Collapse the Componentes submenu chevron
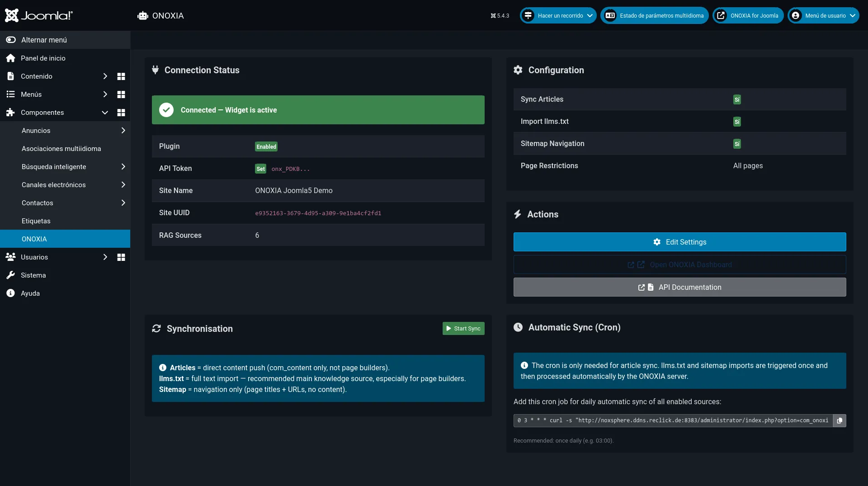This screenshot has height=486, width=868. pos(105,112)
